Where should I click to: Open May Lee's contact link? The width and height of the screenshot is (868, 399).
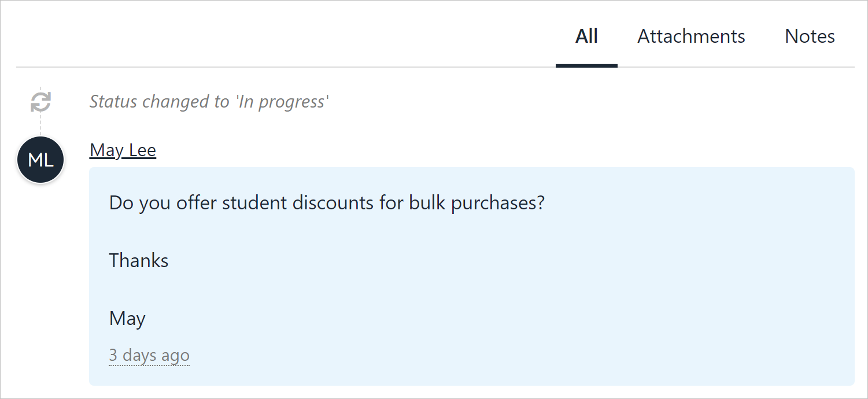coord(123,150)
